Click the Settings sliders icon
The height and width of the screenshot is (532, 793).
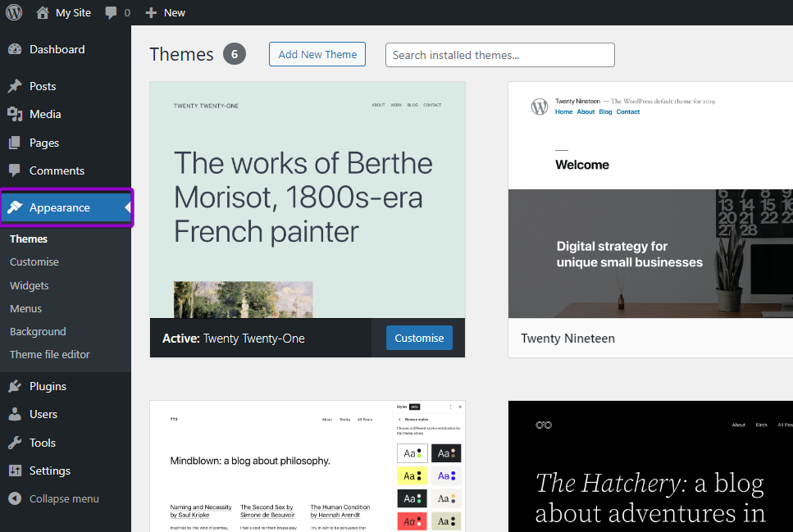(16, 471)
